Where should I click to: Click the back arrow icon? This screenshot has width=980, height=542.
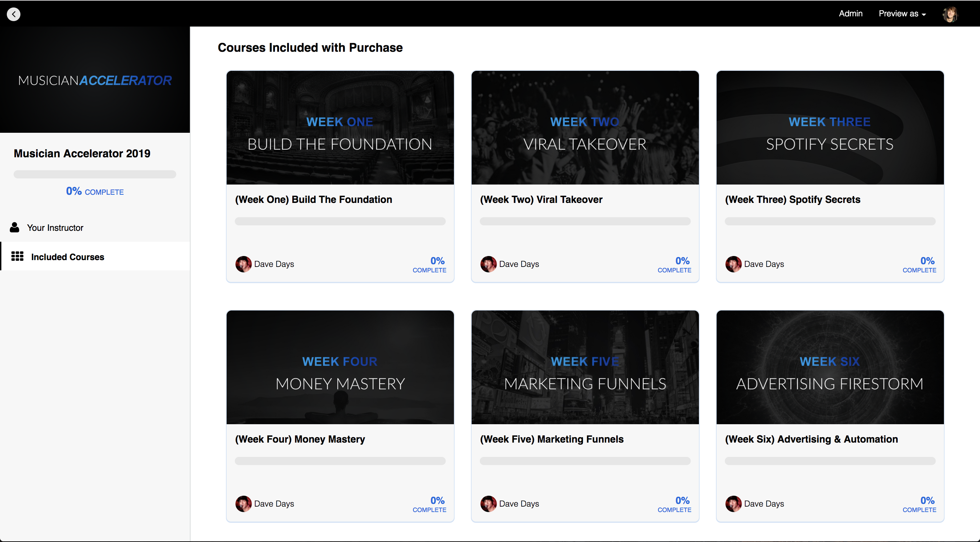pyautogui.click(x=14, y=14)
